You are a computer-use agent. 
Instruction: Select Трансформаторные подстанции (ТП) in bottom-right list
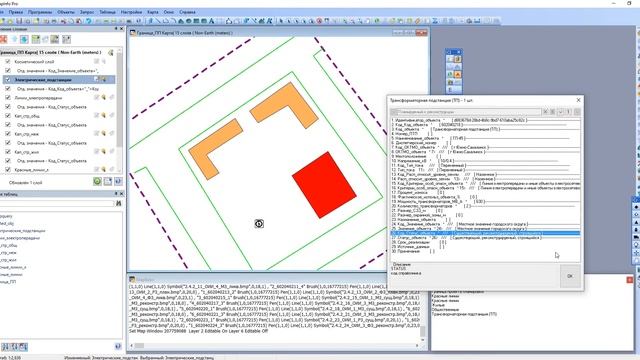click(464, 314)
